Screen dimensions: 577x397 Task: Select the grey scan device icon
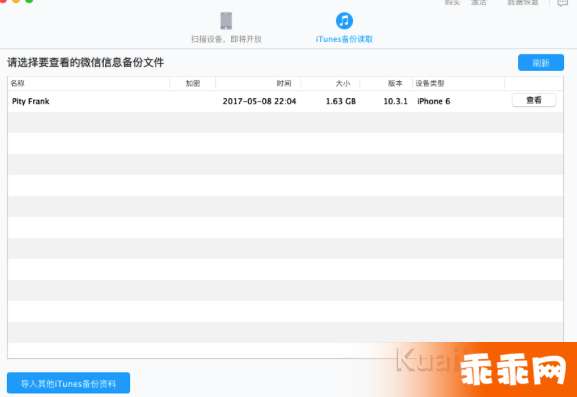tap(226, 21)
